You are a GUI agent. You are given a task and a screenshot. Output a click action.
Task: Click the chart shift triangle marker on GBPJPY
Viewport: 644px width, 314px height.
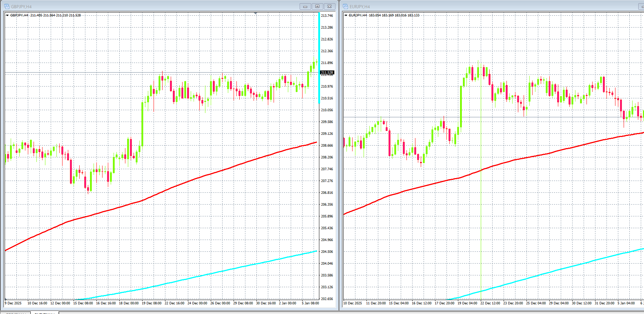click(255, 13)
